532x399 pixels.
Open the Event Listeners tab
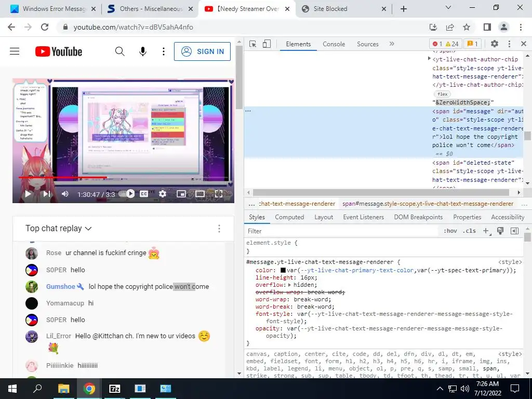click(363, 217)
